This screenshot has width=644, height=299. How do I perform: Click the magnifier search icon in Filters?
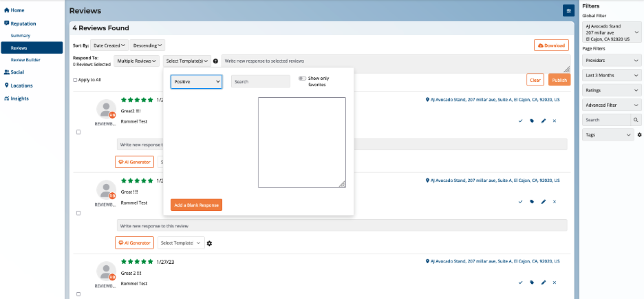[x=636, y=120]
